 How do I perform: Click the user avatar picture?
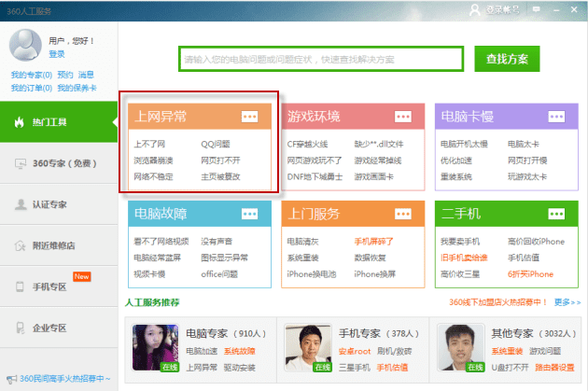click(25, 45)
